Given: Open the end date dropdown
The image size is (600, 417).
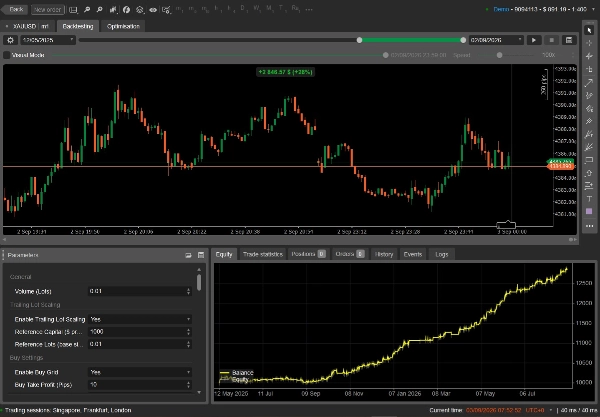Looking at the screenshot, I should (496, 40).
